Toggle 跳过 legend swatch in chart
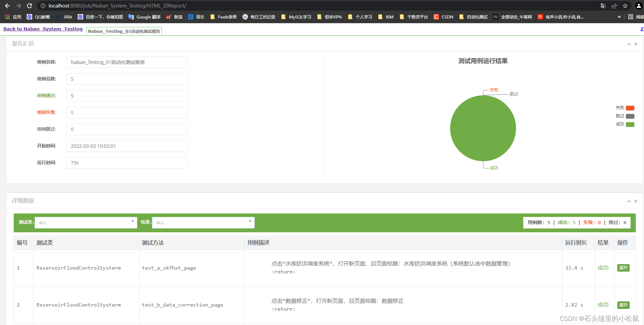The height and width of the screenshot is (325, 644). (630, 116)
